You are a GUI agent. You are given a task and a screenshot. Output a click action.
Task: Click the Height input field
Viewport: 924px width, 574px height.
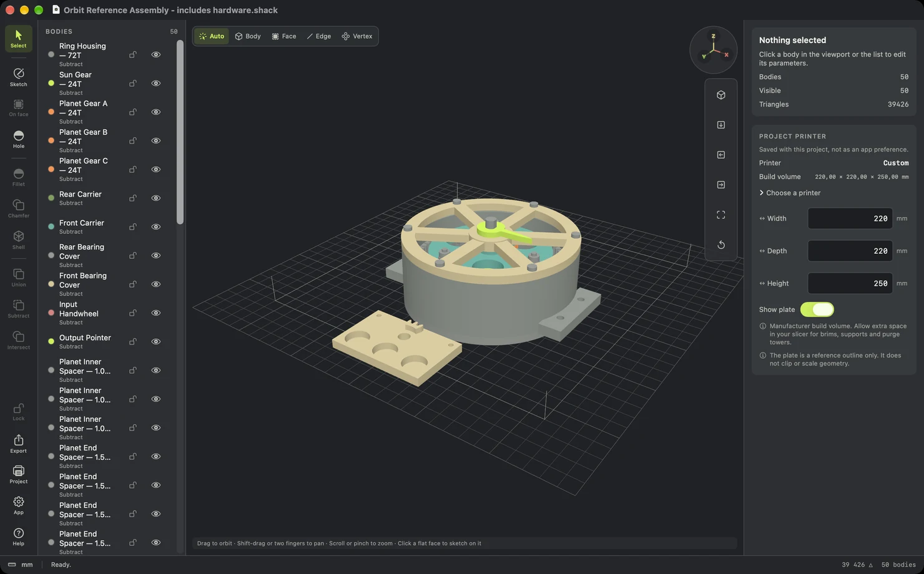tap(850, 283)
